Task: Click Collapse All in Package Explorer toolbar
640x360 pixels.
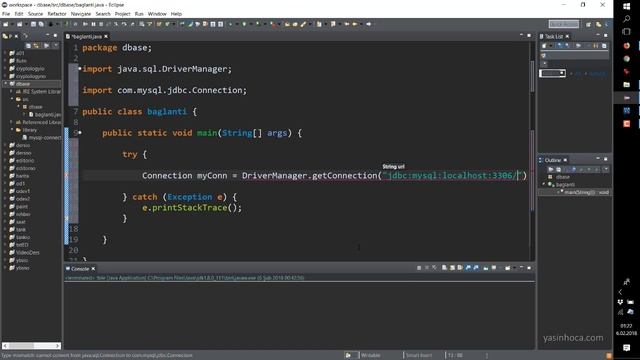Action: 28,46
